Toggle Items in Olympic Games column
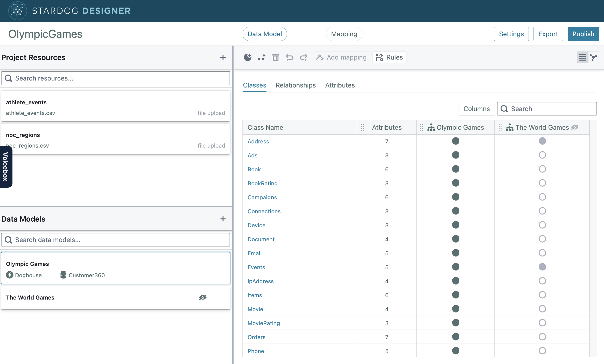This screenshot has height=364, width=604. (x=455, y=295)
